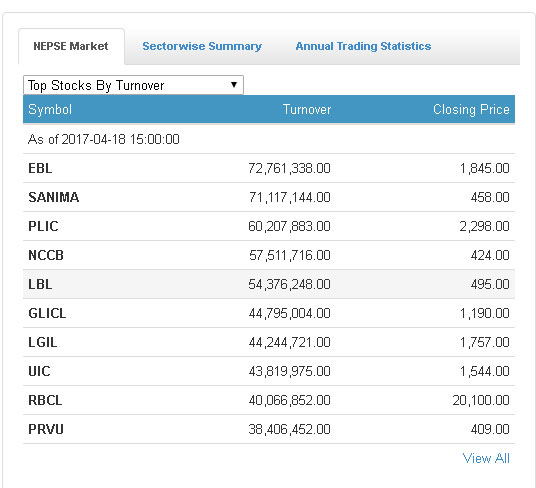Click PLIC closing price 2,298.00
The width and height of the screenshot is (536, 488).
(x=485, y=227)
